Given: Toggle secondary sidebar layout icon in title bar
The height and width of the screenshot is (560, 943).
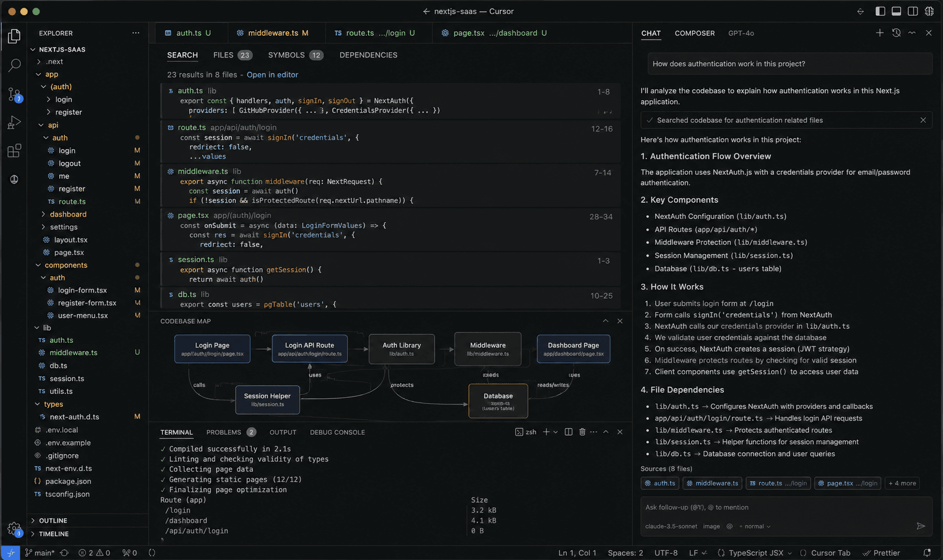Looking at the screenshot, I should click(913, 11).
